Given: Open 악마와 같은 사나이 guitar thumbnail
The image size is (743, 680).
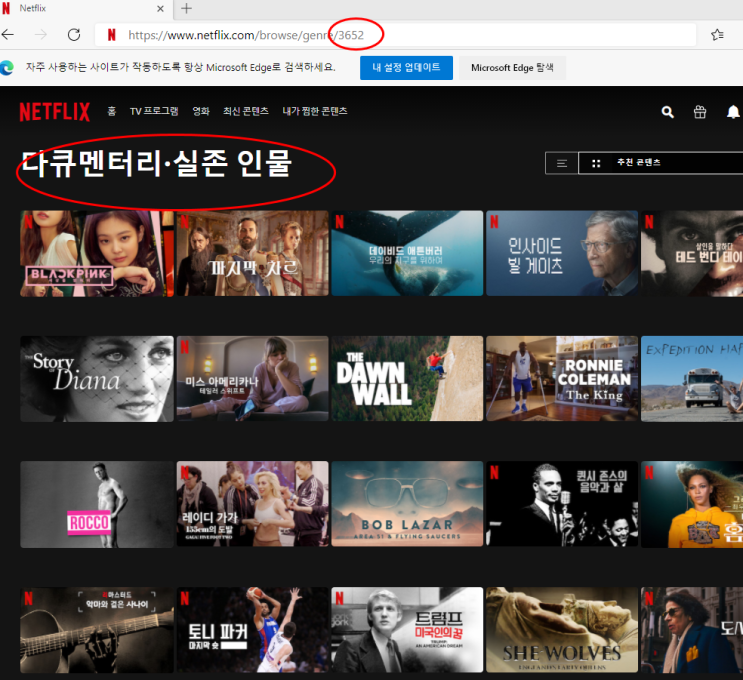Looking at the screenshot, I should (x=97, y=630).
